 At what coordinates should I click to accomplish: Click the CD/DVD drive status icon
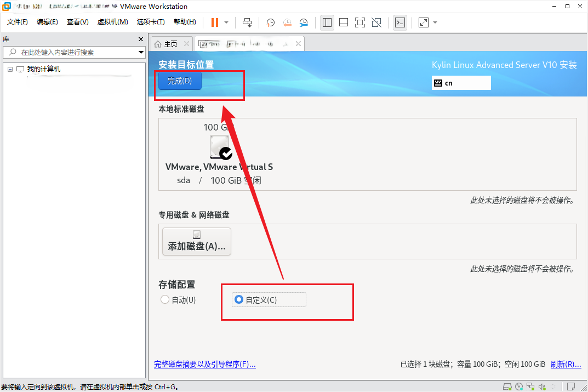[x=519, y=387]
